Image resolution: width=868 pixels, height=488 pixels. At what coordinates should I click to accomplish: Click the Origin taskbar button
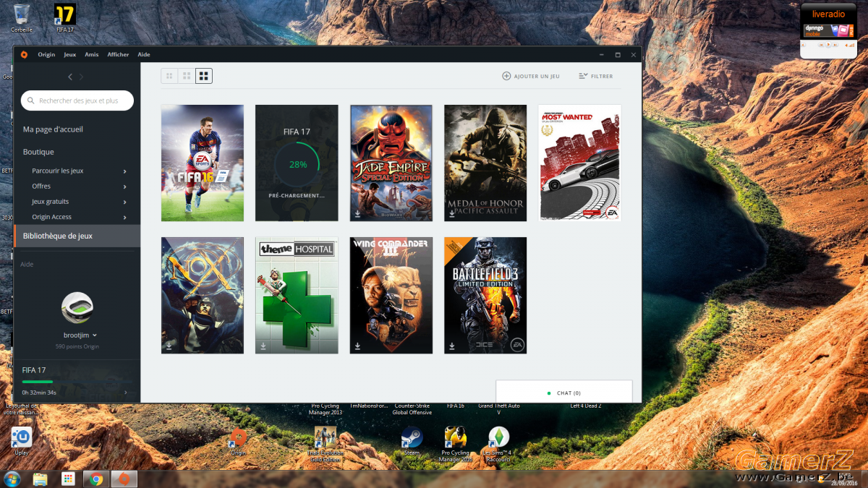[x=124, y=479]
